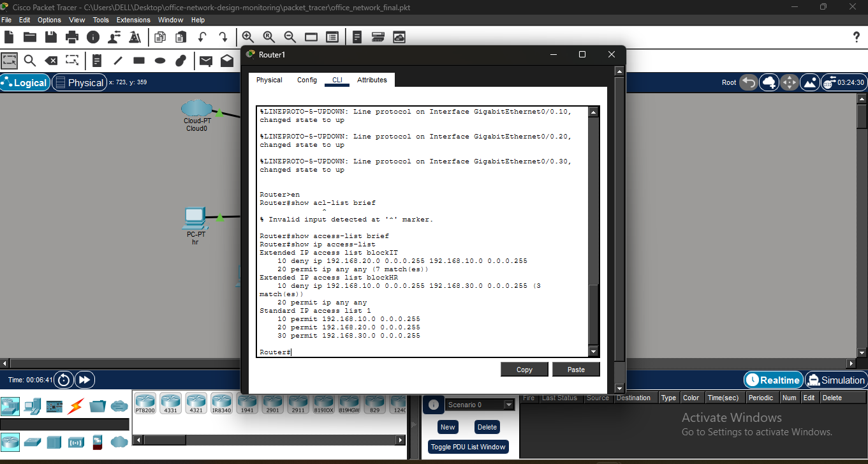Screen dimensions: 868x464
Task: Open the File menu
Action: tap(6, 20)
